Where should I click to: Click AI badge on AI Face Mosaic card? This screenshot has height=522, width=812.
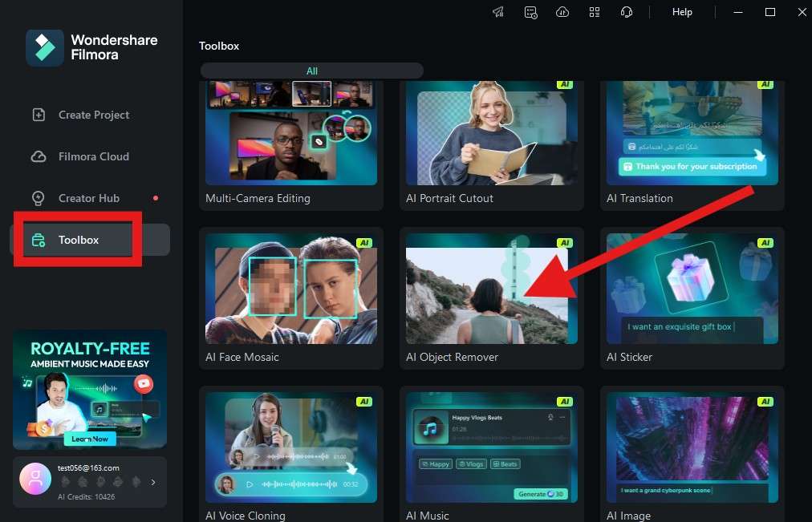(364, 243)
